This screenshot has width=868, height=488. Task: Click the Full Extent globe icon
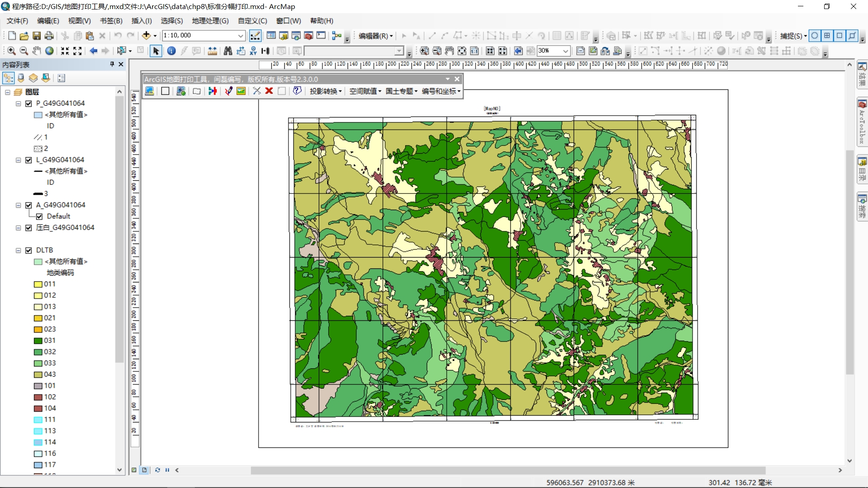click(x=49, y=51)
